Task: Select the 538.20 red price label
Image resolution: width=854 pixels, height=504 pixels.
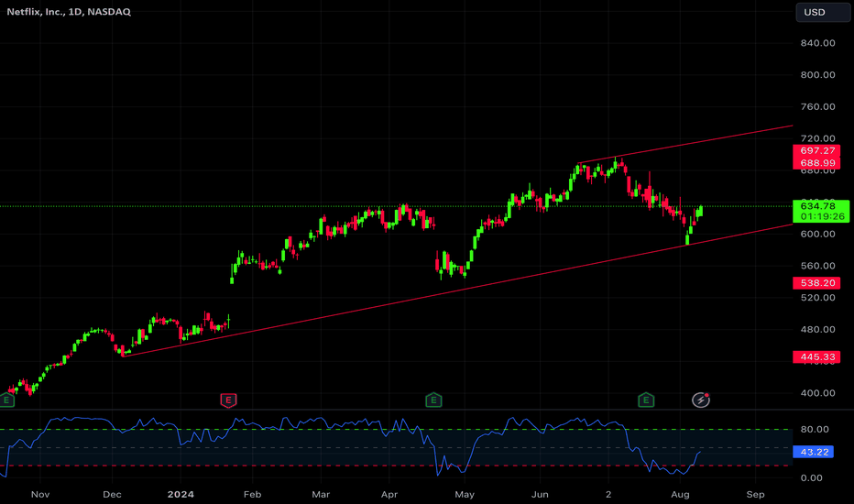Action: 817,283
